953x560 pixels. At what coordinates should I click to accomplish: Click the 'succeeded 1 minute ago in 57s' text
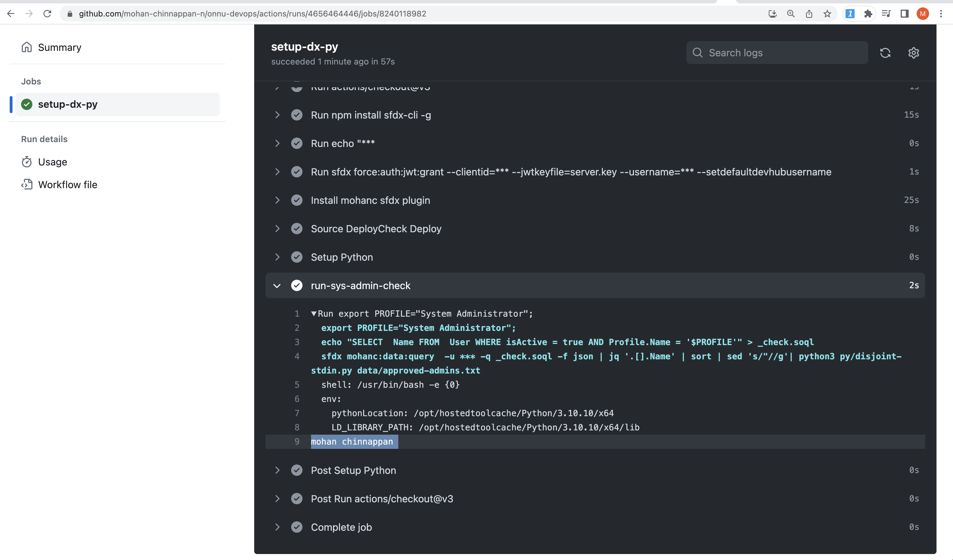pos(333,62)
